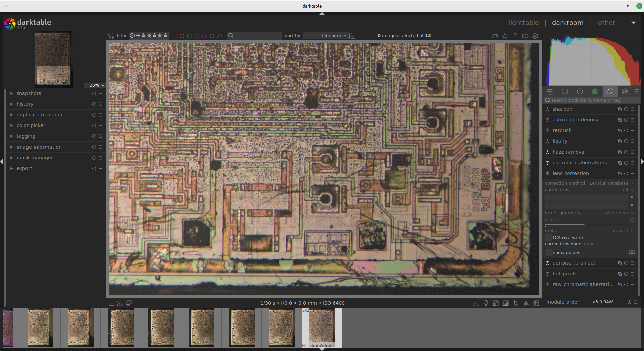
Task: Reset the lens correction module parameters
Action: (x=626, y=174)
